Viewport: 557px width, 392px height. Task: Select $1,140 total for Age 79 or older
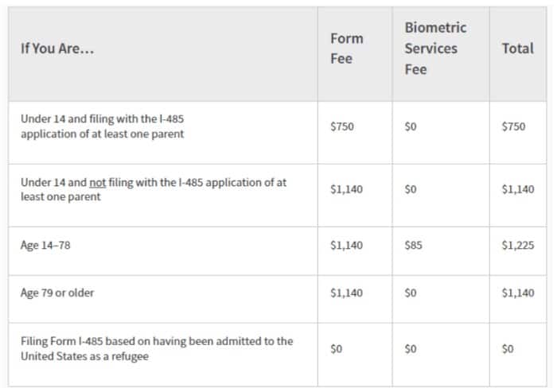point(517,293)
